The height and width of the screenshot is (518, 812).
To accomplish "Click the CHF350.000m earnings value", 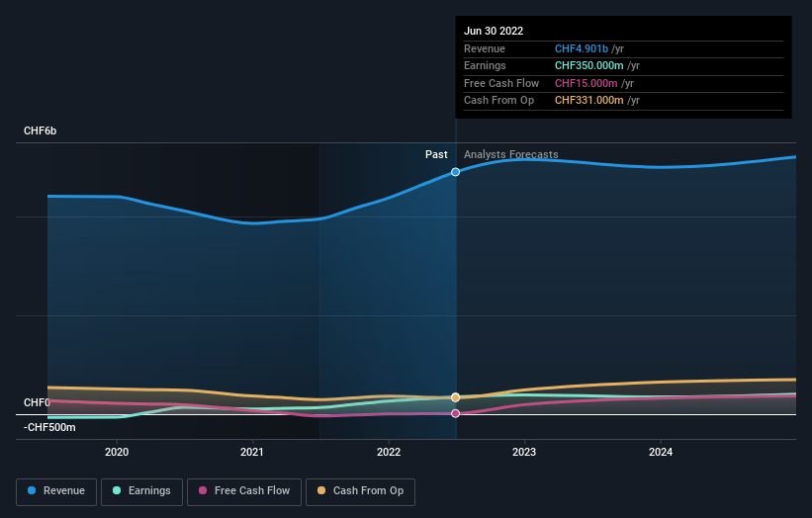I will [x=588, y=65].
